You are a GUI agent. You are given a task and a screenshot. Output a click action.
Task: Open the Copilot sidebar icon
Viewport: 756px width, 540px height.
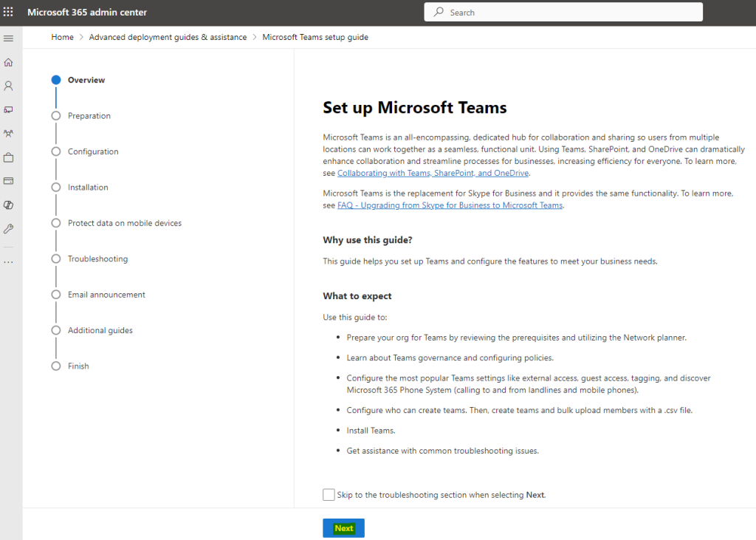[8, 205]
